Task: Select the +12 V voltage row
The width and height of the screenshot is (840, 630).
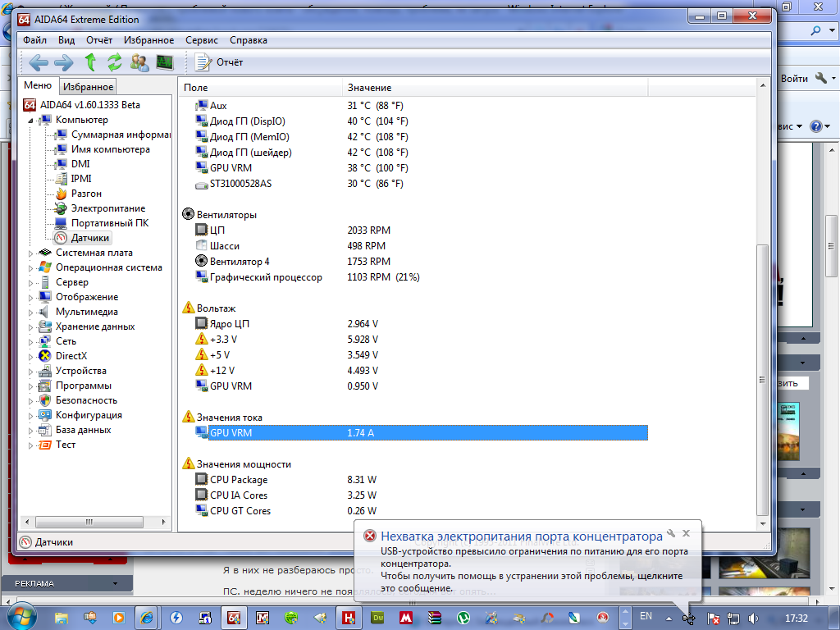Action: 421,371
